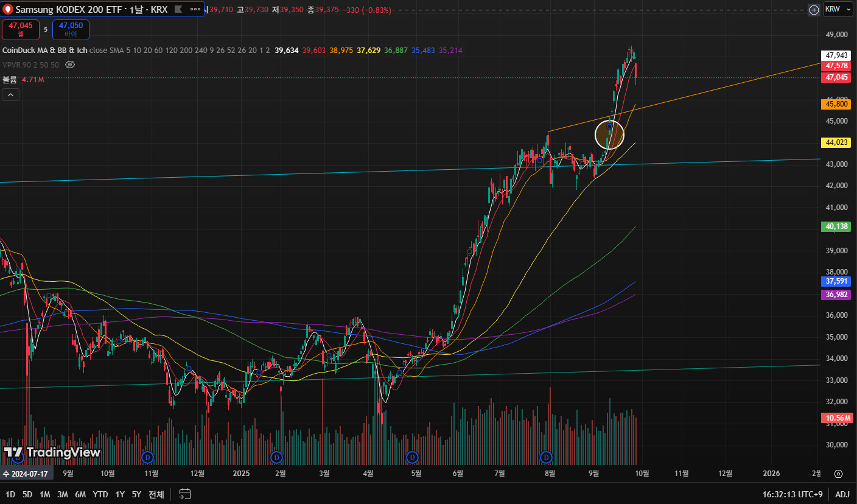Click the 2025 label on the time axis

tap(241, 474)
